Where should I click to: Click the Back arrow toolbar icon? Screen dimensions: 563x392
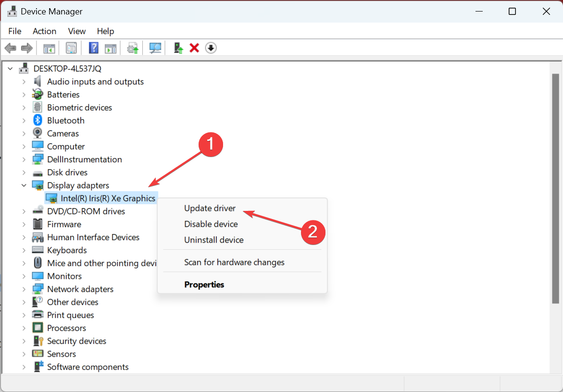[x=11, y=48]
